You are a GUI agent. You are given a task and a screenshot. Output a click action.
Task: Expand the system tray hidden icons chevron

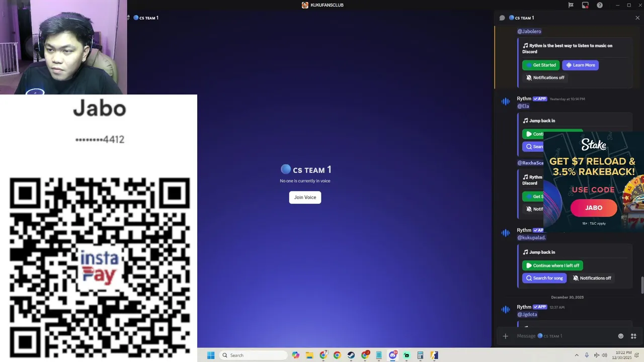pyautogui.click(x=577, y=355)
